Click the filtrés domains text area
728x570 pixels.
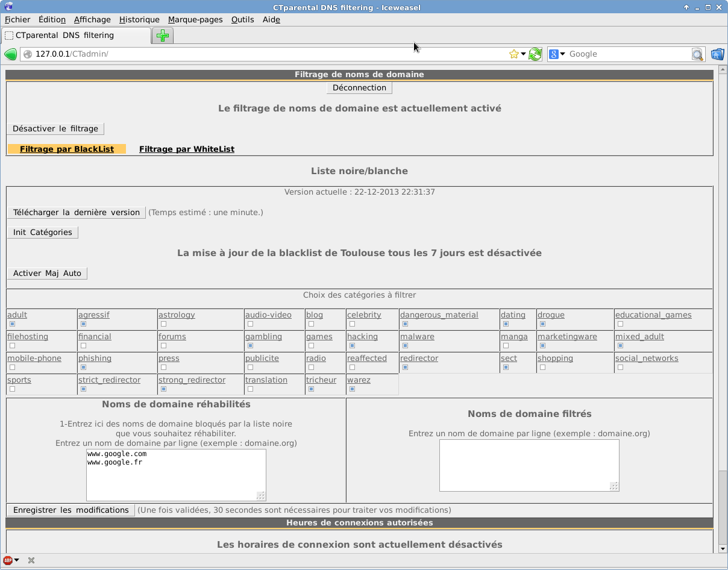(x=529, y=465)
